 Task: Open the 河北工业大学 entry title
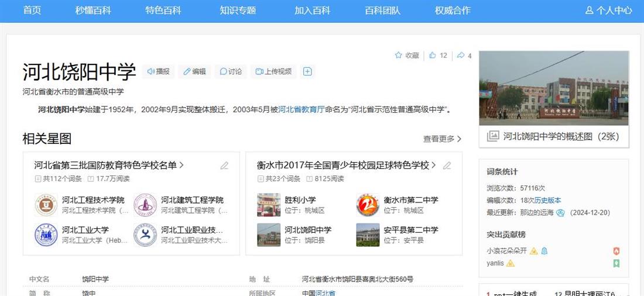[x=85, y=230]
